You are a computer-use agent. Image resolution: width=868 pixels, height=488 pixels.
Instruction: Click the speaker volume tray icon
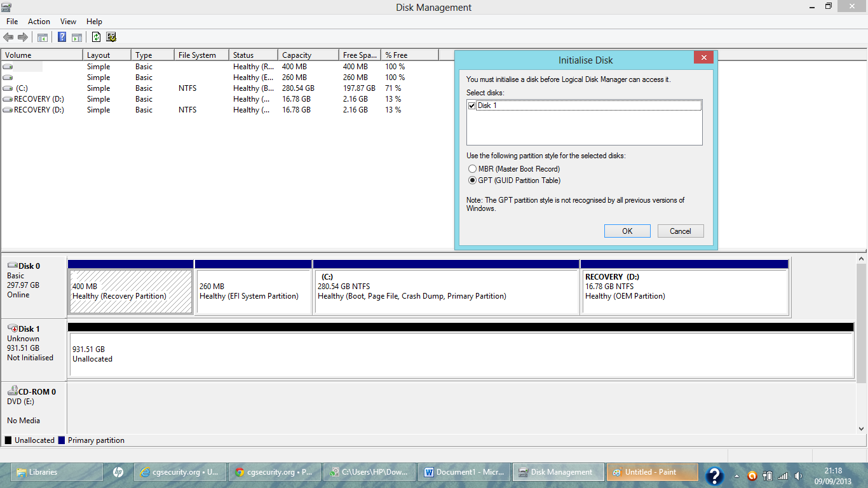798,476
